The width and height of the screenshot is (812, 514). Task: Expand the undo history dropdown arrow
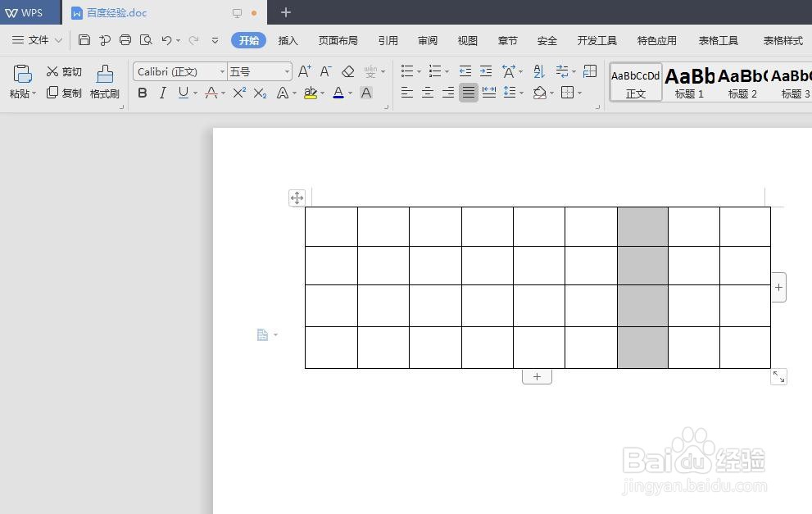[x=178, y=40]
